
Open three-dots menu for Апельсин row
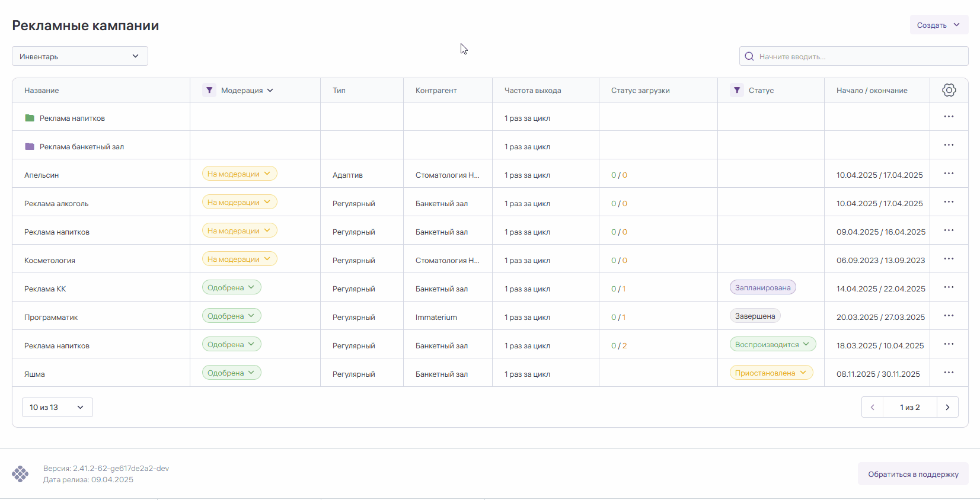pos(949,174)
